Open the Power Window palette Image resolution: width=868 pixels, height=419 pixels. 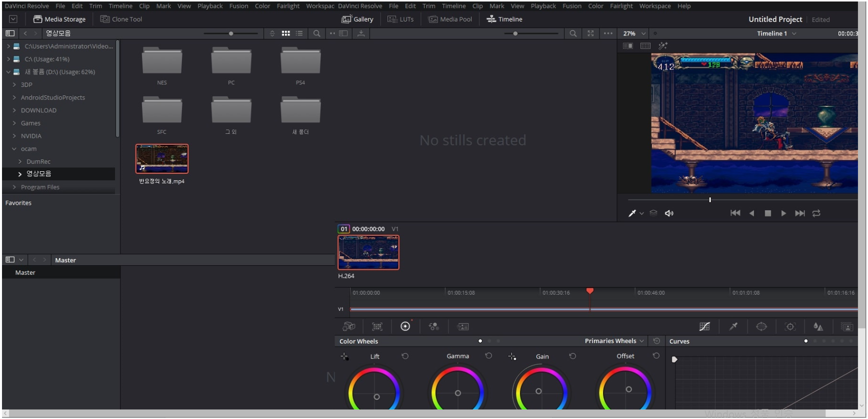tap(761, 327)
